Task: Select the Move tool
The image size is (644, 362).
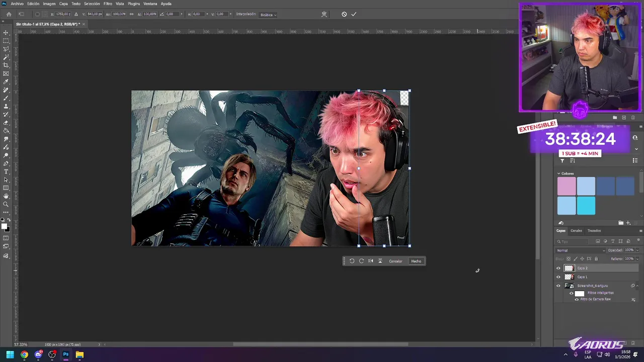Action: 6,33
